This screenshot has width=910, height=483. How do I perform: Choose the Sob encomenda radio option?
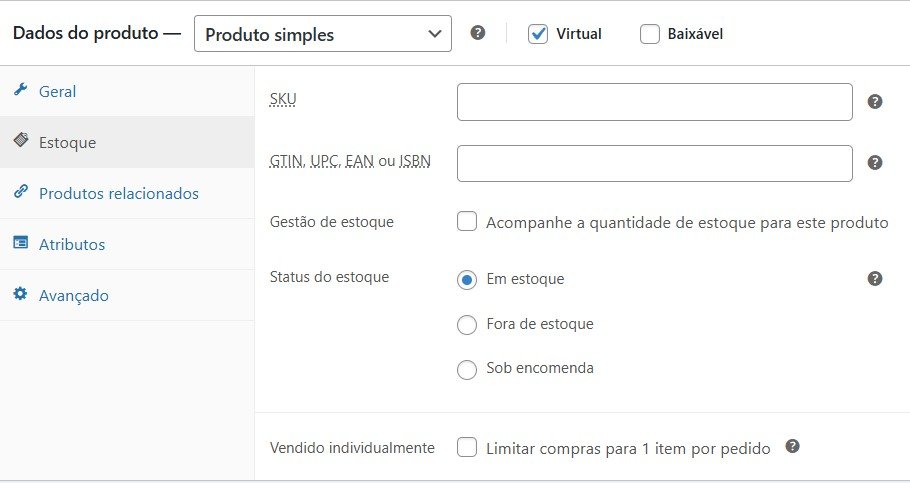point(467,369)
